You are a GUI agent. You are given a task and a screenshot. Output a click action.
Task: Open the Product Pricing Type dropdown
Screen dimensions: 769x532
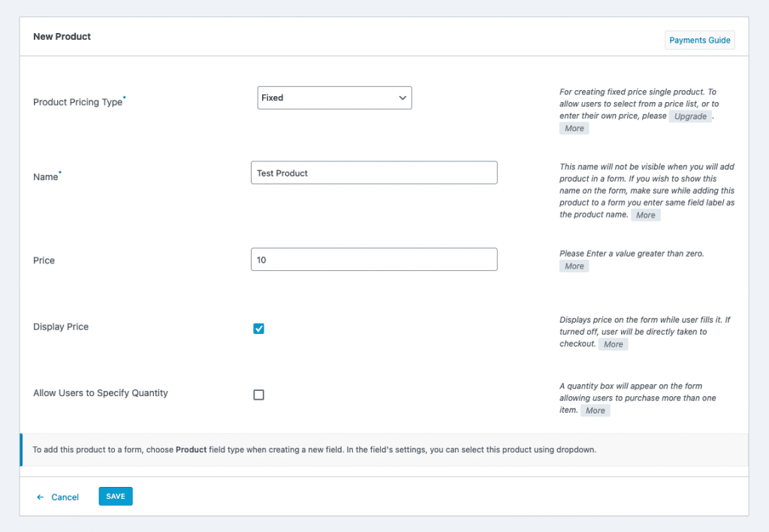[334, 98]
